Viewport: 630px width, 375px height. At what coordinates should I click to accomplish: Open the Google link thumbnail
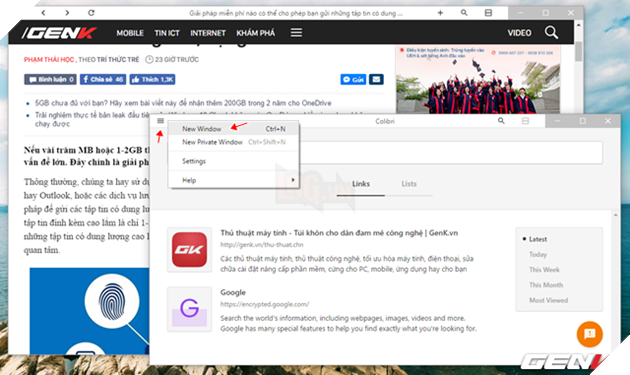pyautogui.click(x=189, y=309)
